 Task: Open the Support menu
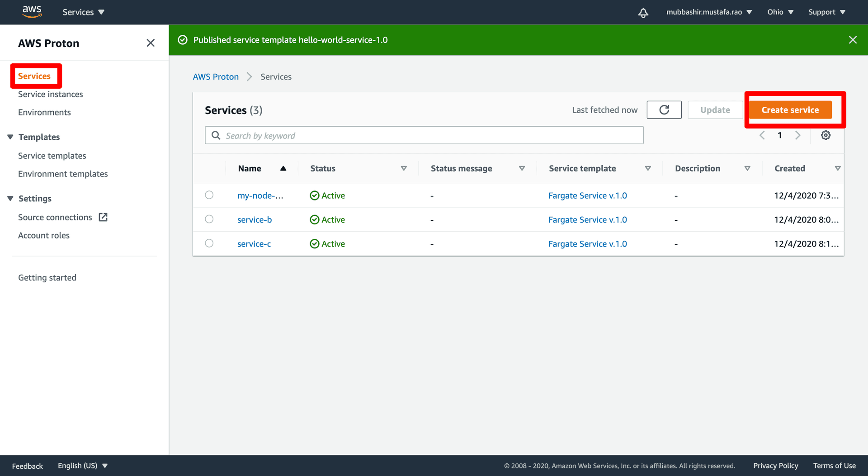[827, 12]
